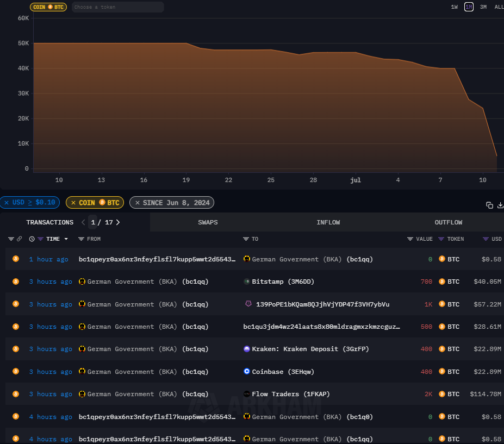Select the 3M chart time range
Screen dimensions: 504x444
[483, 7]
